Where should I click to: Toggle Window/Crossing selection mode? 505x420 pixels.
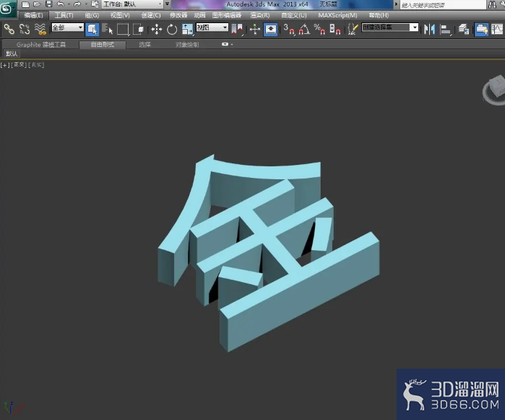[x=139, y=30]
